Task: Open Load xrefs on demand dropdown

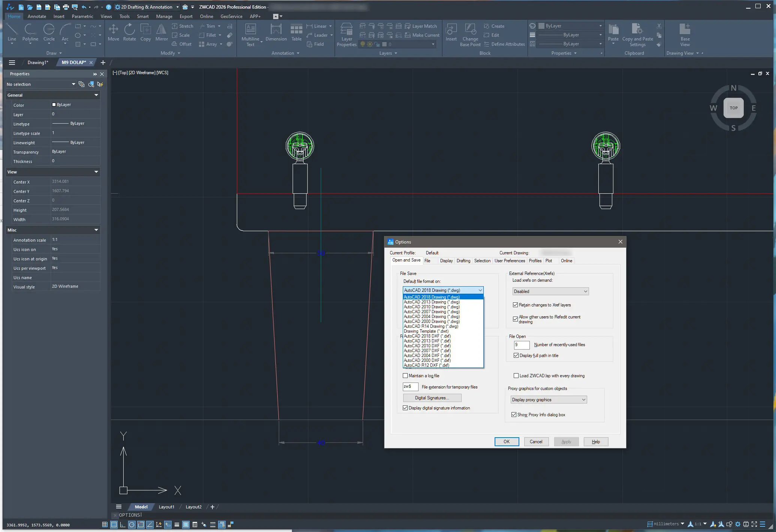Action: point(550,291)
